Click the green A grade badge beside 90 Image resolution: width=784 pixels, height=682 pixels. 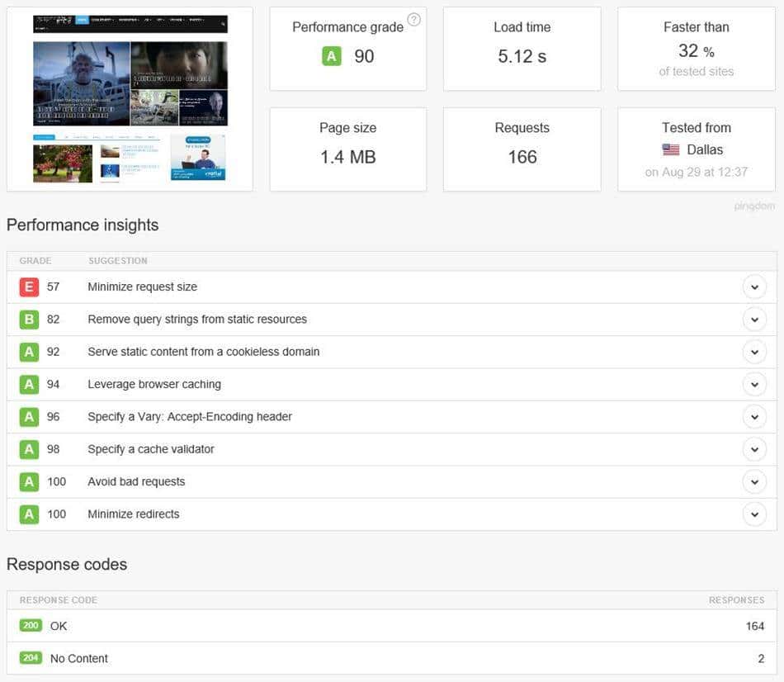tap(331, 56)
